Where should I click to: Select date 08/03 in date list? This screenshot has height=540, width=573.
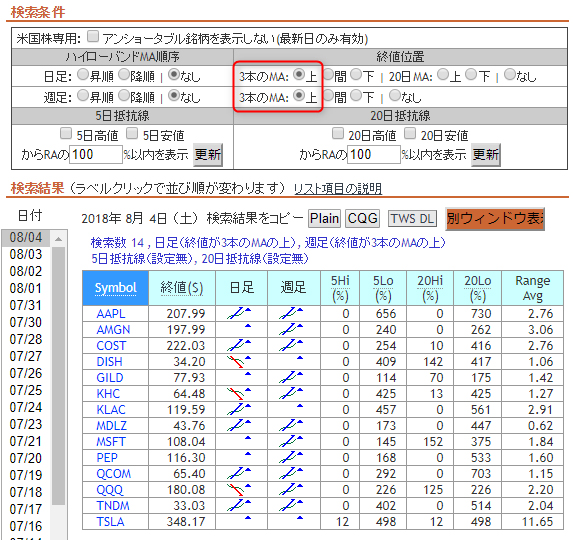pos(26,254)
